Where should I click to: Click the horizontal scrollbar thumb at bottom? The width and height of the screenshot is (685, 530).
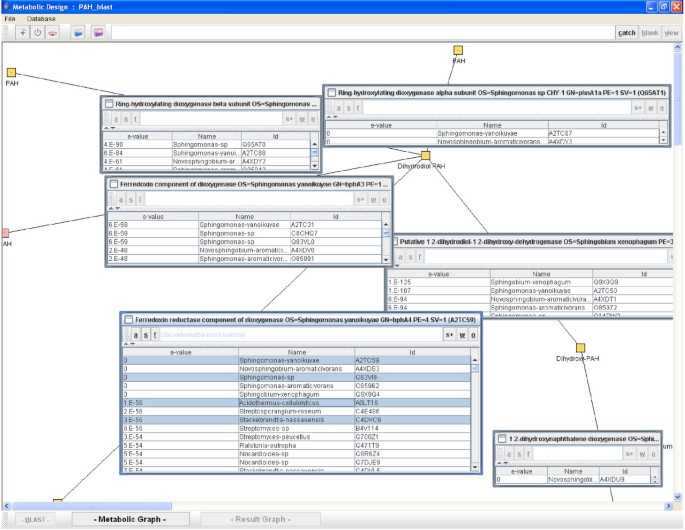tap(92, 506)
